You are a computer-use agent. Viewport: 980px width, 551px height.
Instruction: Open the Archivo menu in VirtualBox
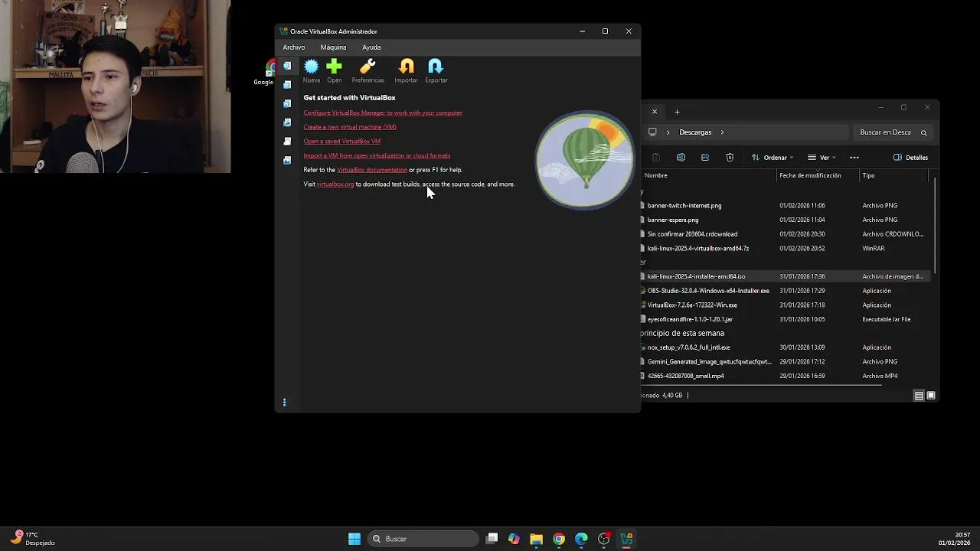coord(294,47)
